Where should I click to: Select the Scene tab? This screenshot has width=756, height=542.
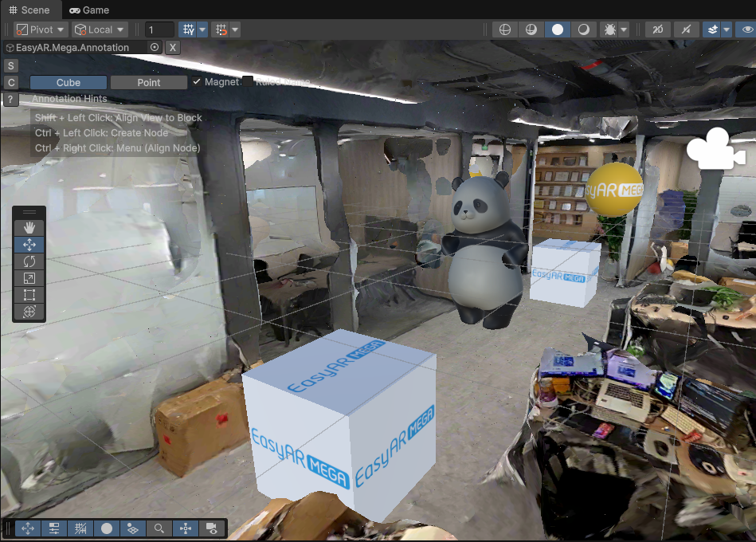coord(28,10)
